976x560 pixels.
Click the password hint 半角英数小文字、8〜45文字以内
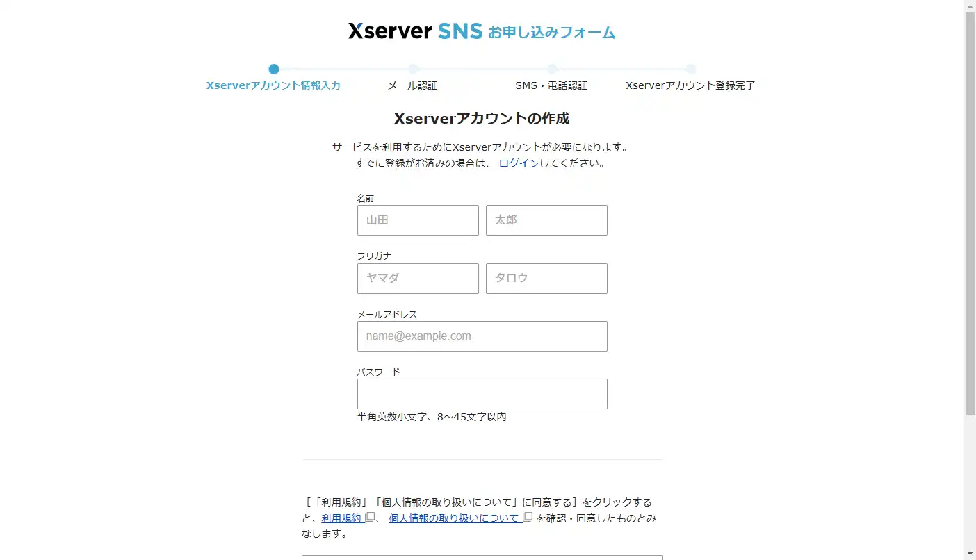click(432, 417)
